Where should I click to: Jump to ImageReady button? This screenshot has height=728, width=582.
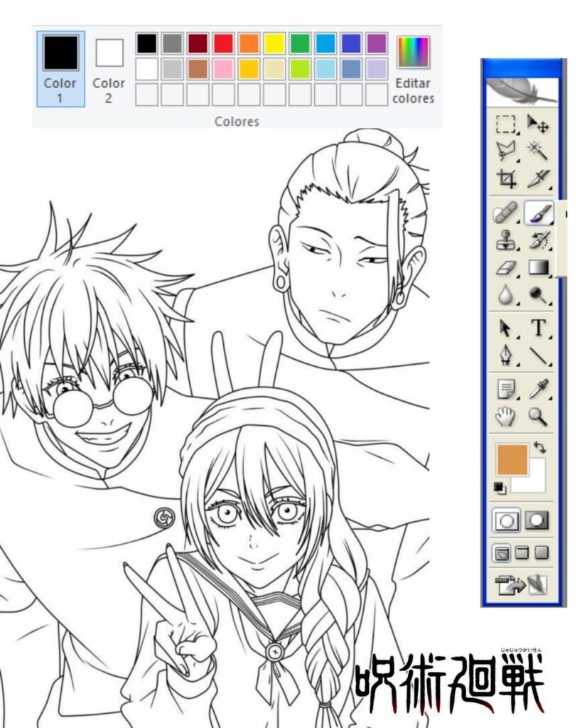coord(521,586)
